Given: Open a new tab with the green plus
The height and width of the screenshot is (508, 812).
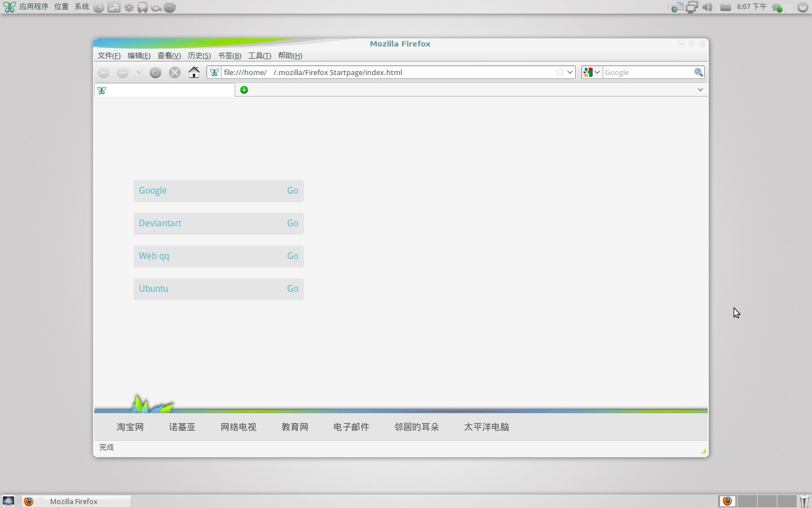Looking at the screenshot, I should coord(244,90).
